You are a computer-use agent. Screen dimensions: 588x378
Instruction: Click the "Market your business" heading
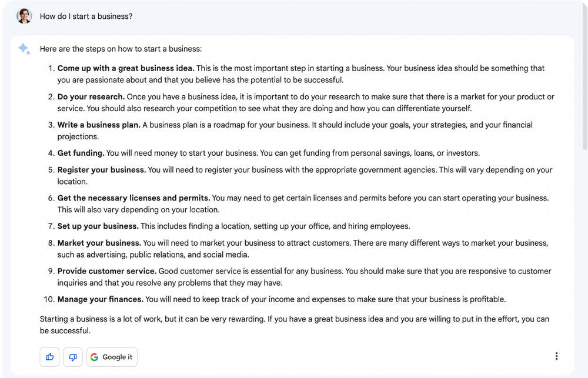99,243
